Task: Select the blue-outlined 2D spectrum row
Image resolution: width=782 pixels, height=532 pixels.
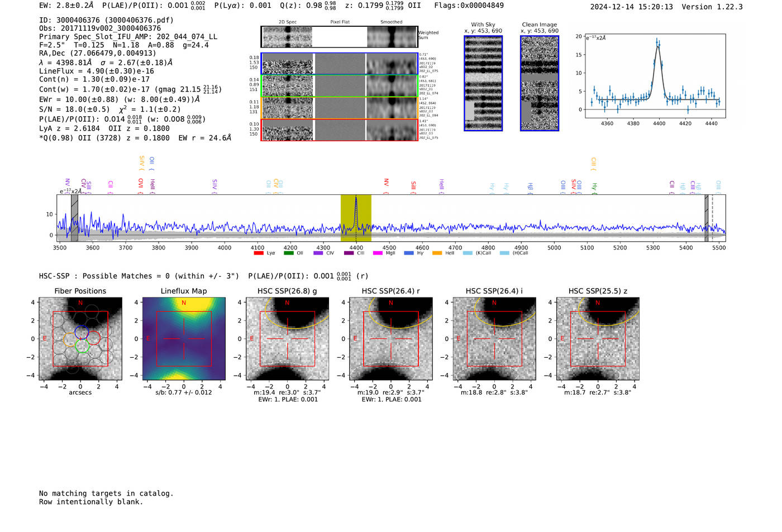Action: (x=340, y=64)
